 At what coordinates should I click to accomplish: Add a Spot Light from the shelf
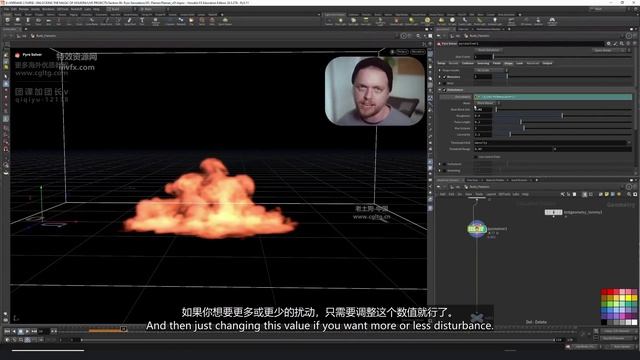pyautogui.click(x=353, y=21)
